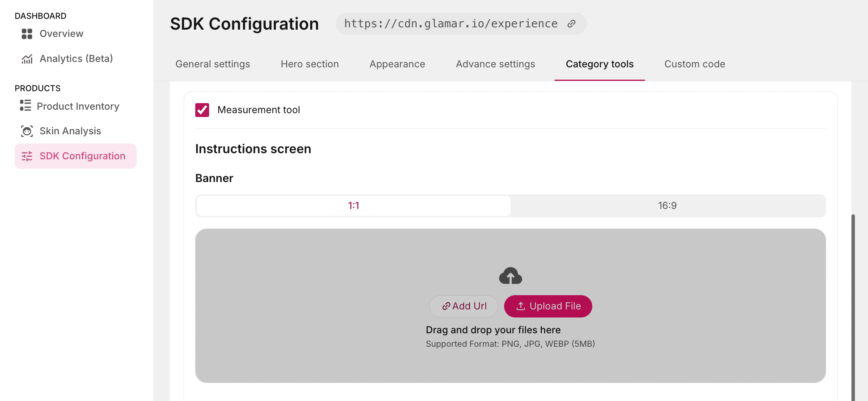
Task: Switch banner ratio to 16:9
Action: [x=667, y=206]
